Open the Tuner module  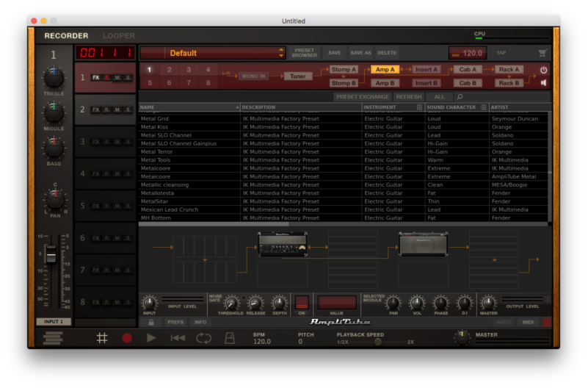[298, 76]
